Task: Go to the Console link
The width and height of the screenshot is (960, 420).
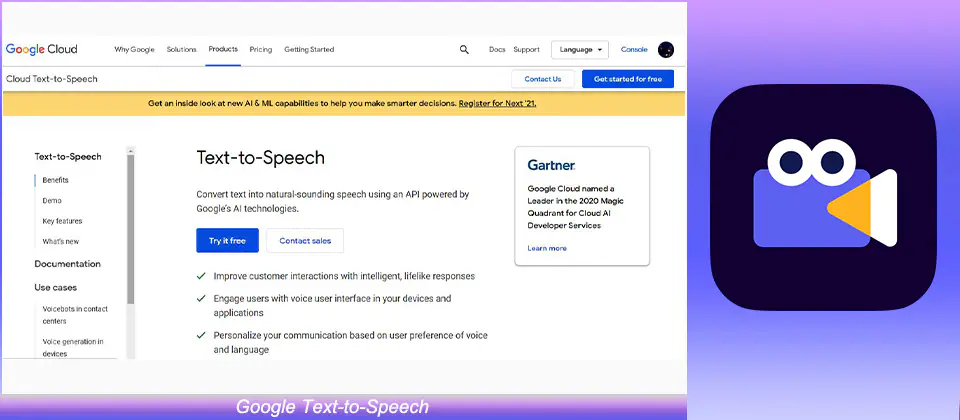Action: click(x=634, y=50)
